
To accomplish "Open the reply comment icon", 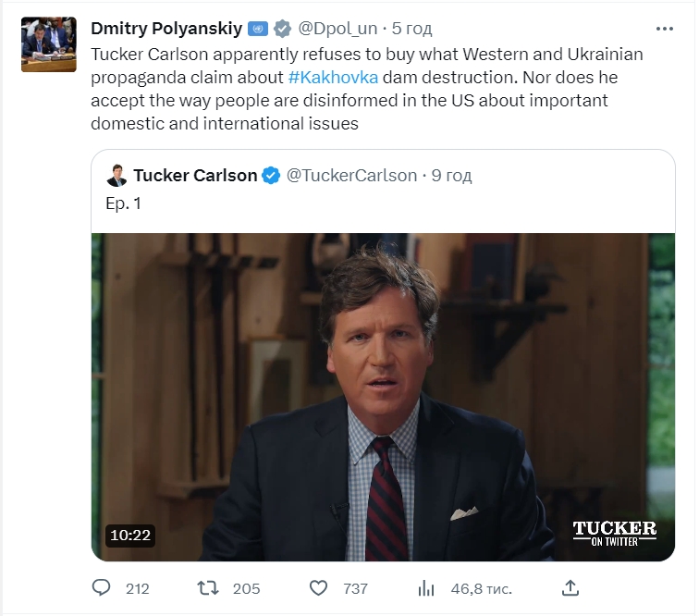I will pos(101,588).
